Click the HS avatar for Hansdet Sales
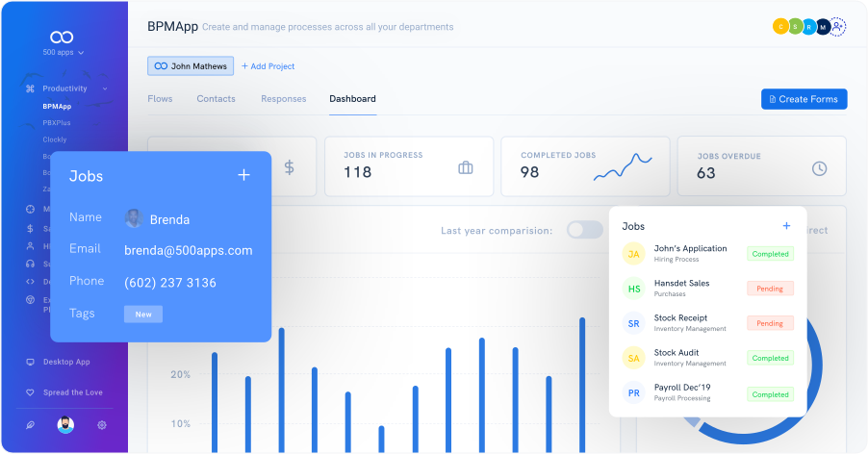 click(x=634, y=289)
